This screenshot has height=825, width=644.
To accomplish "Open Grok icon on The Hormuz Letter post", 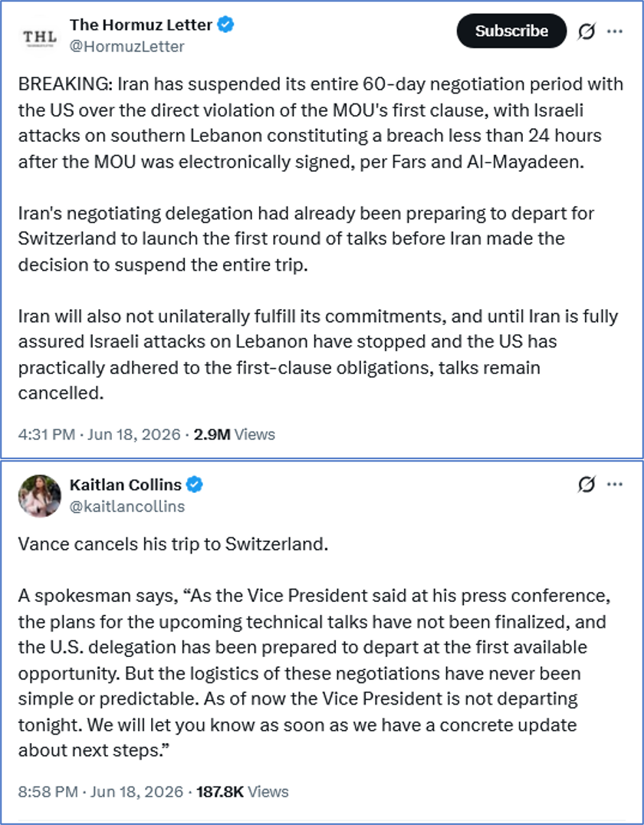I will pyautogui.click(x=586, y=31).
